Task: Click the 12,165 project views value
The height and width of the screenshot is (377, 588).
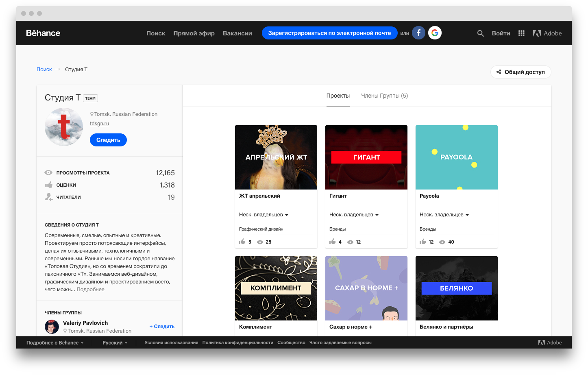Action: click(x=166, y=173)
